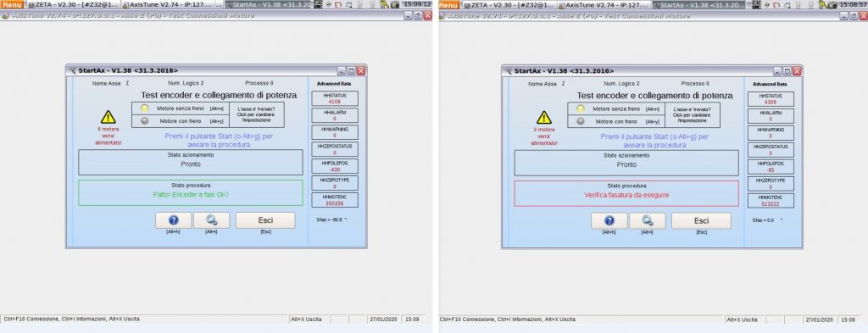Viewport: 868px width, 333px height.
Task: Click the blue help icon in the 'Encoder e fasi OK' dialog
Action: (x=173, y=220)
